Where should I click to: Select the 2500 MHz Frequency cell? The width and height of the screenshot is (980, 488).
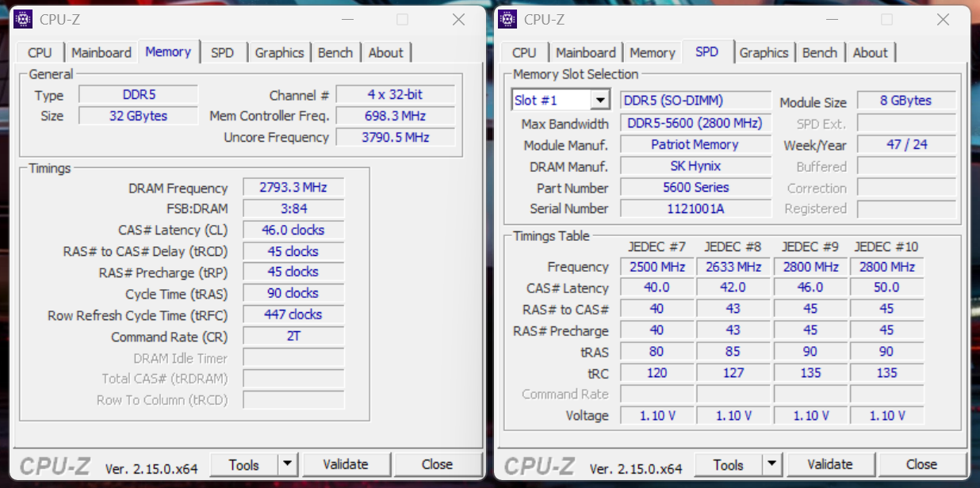[657, 267]
